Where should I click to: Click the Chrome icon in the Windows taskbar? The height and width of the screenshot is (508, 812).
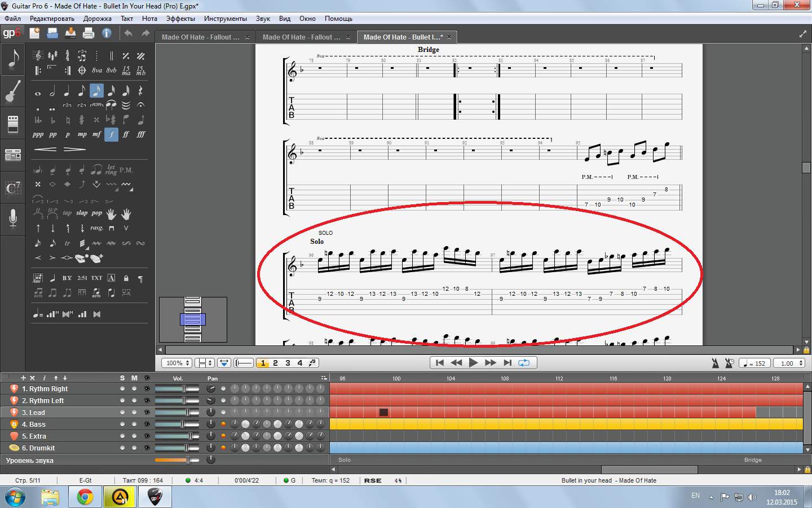point(85,497)
